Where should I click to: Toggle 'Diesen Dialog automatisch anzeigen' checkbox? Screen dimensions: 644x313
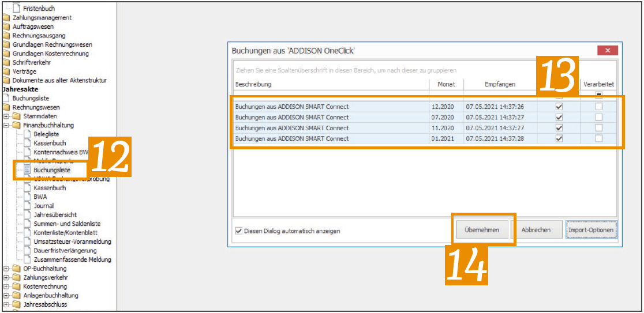click(239, 231)
